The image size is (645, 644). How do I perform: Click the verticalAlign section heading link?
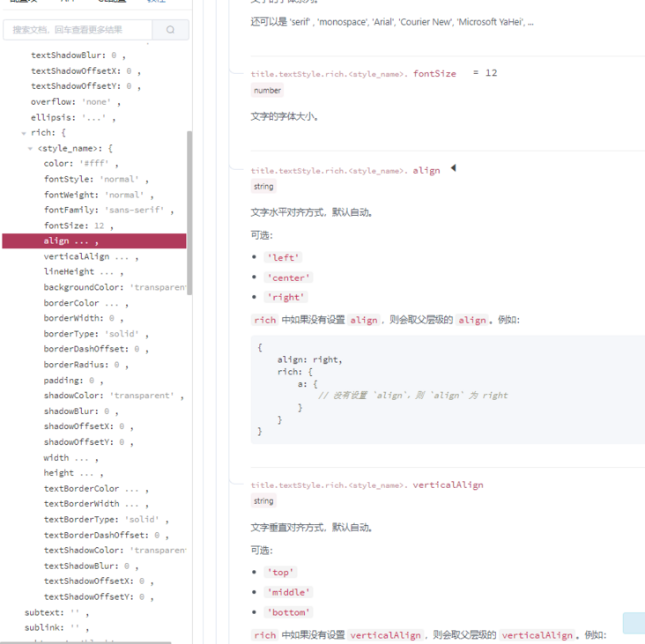(x=448, y=485)
